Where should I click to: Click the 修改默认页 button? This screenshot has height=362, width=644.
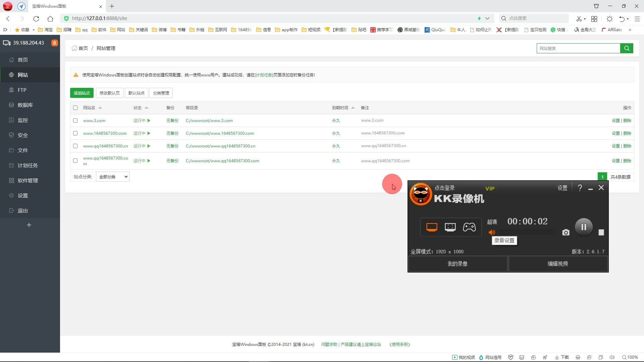pos(110,93)
